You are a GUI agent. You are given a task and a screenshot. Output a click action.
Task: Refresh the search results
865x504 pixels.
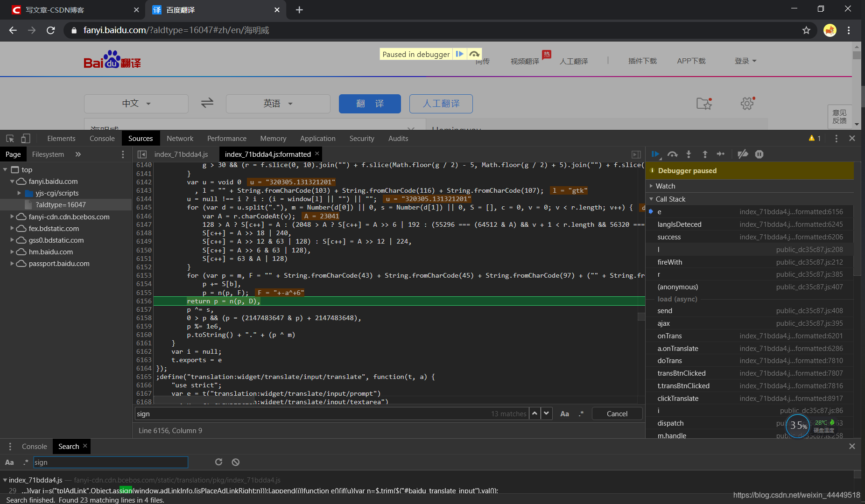pyautogui.click(x=218, y=462)
